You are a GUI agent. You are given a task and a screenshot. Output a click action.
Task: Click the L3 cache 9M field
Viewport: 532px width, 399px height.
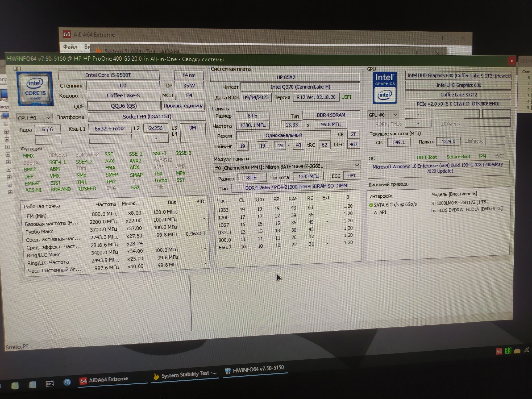pos(193,132)
